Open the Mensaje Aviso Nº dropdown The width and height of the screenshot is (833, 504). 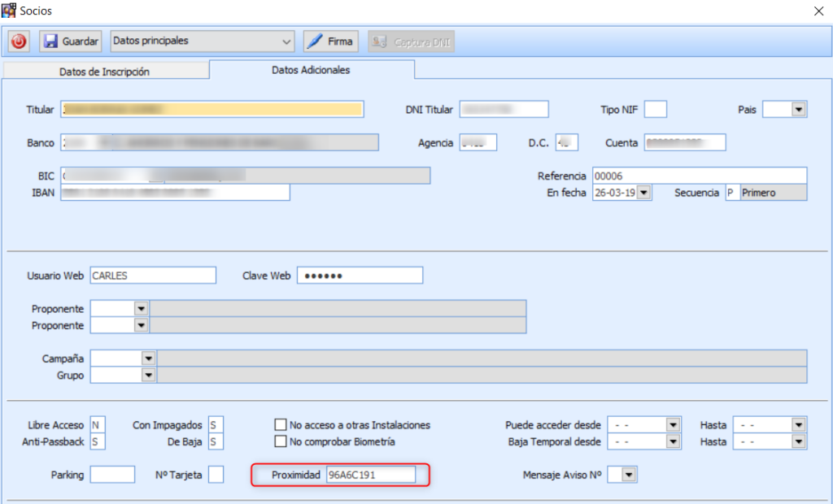pos(630,475)
